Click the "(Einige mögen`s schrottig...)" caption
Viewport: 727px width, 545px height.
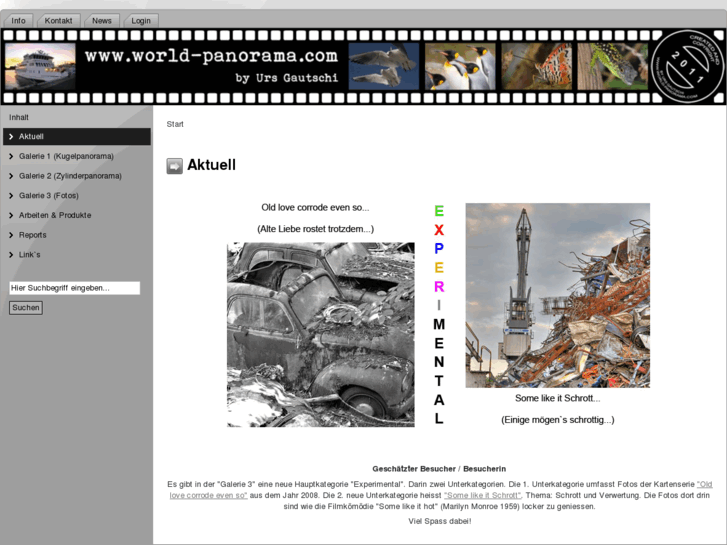pyautogui.click(x=558, y=420)
